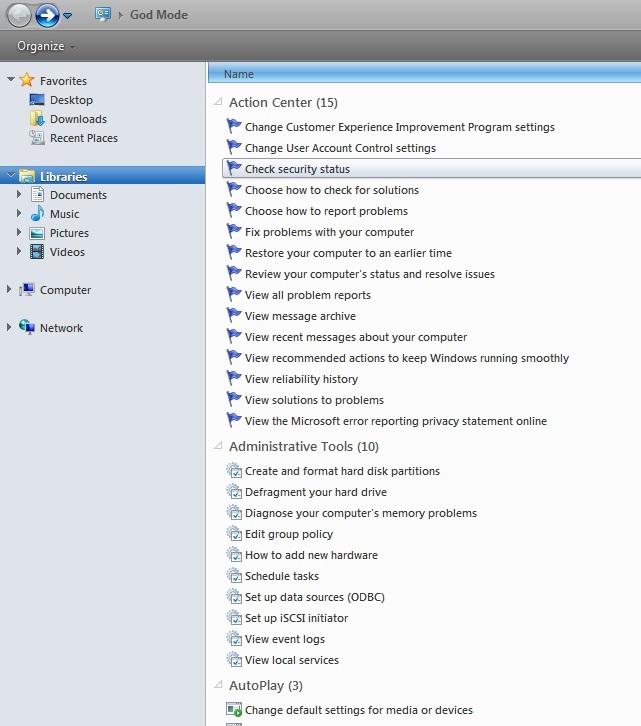Expand the Documents library arrow
Screen dimensions: 641x726
19,194
